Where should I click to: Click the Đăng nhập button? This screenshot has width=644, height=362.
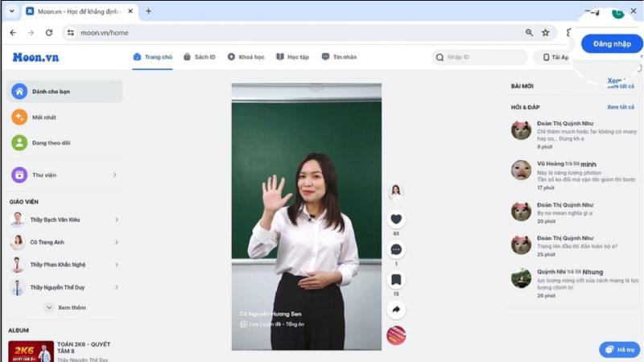[612, 43]
